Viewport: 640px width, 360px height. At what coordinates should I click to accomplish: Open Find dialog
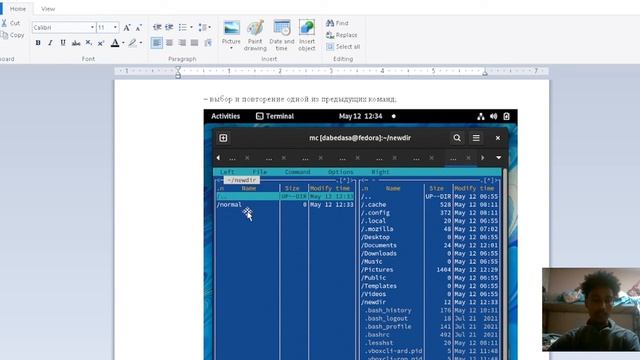(337, 23)
